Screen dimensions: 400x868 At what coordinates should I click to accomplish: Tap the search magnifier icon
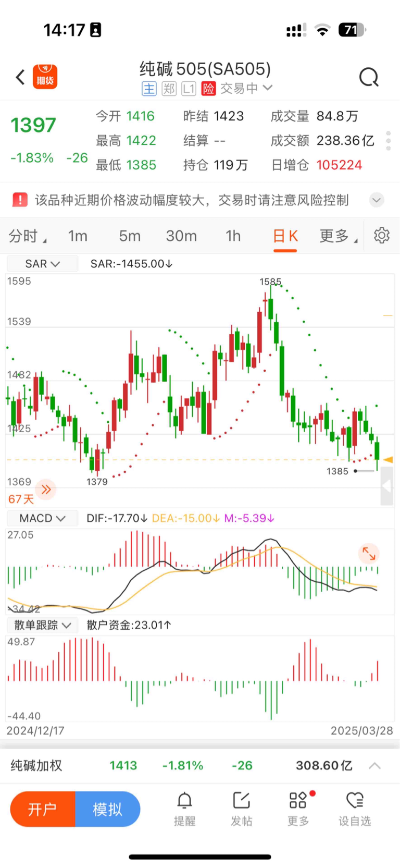(369, 78)
